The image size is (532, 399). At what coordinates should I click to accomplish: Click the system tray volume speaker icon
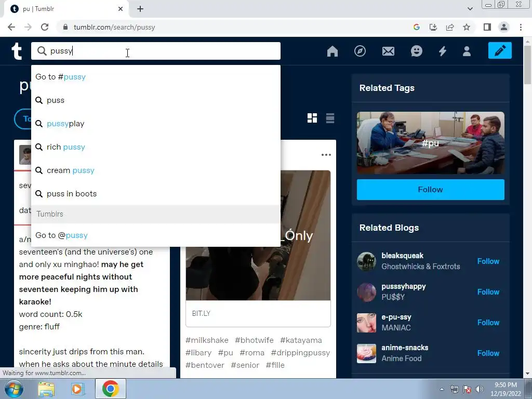point(479,389)
